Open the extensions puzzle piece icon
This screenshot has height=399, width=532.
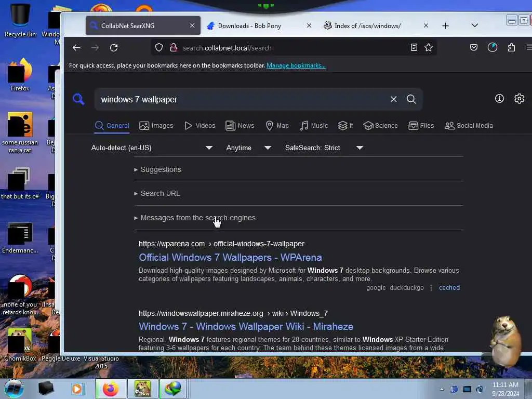click(511, 47)
